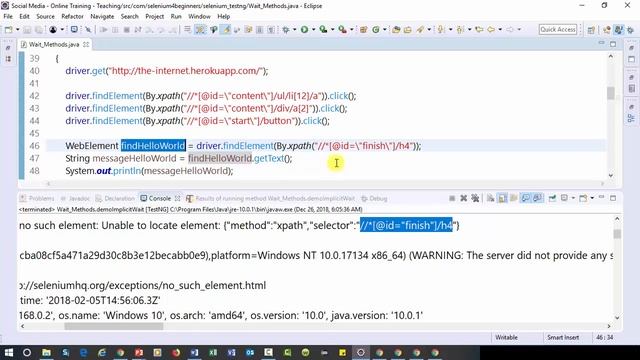Click the green Run button
The image size is (640, 360).
(x=304, y=29)
